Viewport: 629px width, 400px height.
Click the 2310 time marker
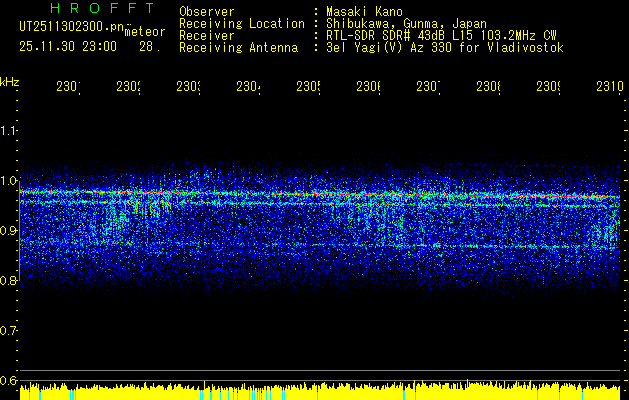[x=609, y=87]
